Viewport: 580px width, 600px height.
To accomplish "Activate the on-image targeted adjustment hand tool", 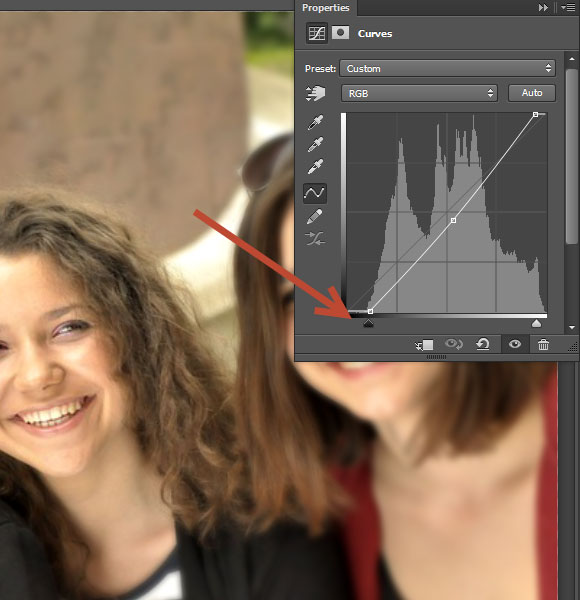I will tap(315, 93).
